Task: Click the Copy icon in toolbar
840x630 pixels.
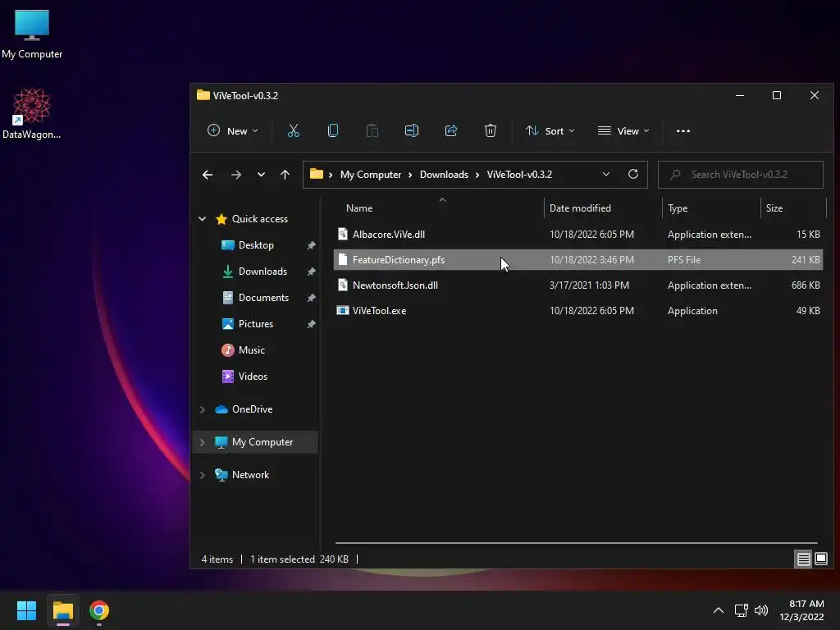Action: click(x=333, y=130)
